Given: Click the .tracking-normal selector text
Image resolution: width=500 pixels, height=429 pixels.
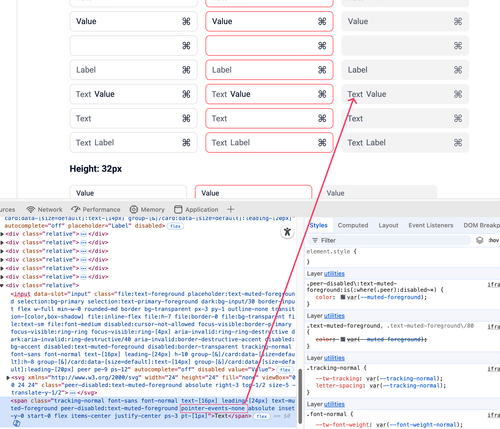Looking at the screenshot, I should click(x=333, y=368).
